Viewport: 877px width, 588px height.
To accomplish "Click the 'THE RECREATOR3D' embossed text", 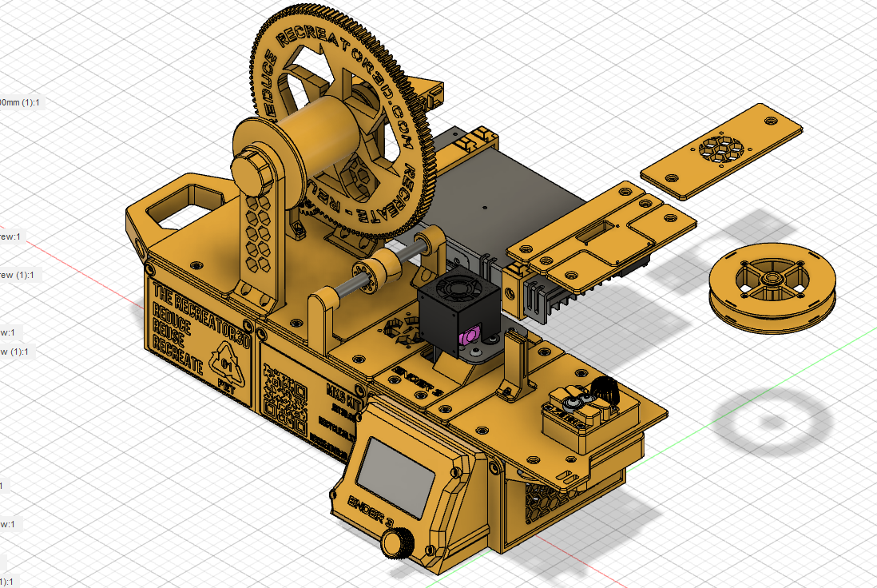I will pyautogui.click(x=201, y=313).
